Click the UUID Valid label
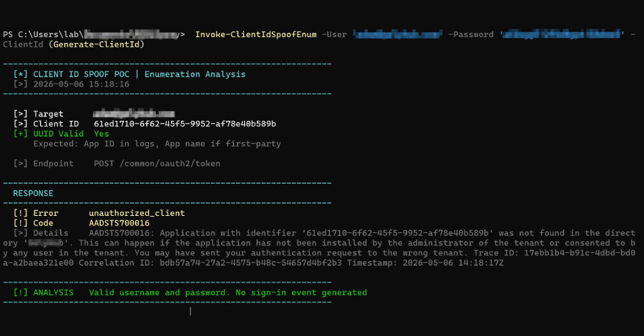This screenshot has height=336, width=644. (x=59, y=134)
